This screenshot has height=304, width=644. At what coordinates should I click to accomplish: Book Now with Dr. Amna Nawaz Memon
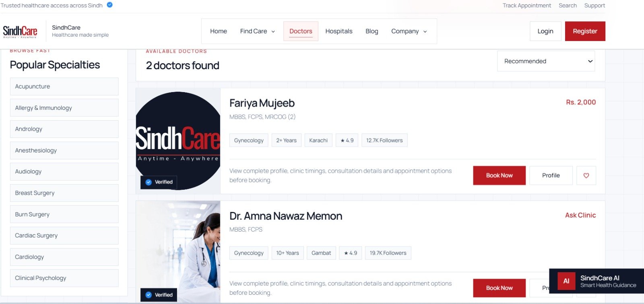pos(500,288)
